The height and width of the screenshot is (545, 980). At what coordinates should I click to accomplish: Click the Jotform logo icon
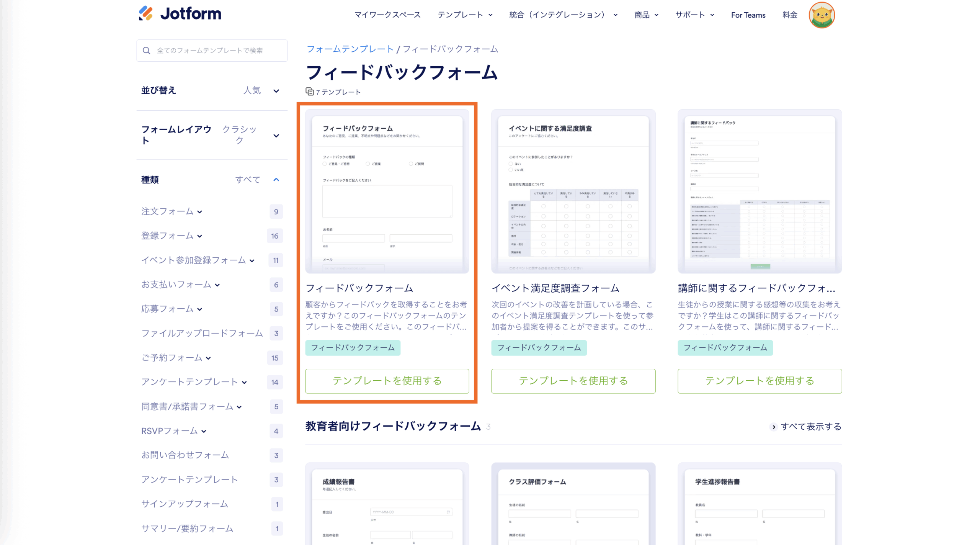click(x=145, y=13)
